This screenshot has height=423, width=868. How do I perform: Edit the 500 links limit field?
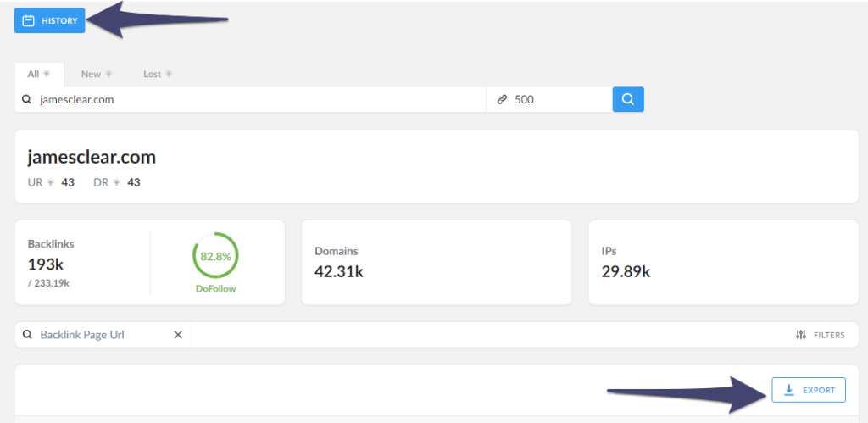point(549,100)
